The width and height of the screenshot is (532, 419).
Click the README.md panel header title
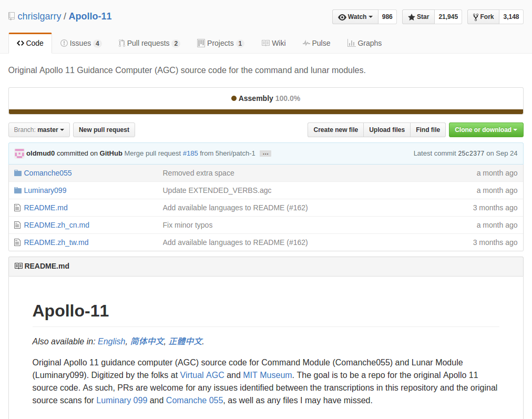[x=47, y=266]
